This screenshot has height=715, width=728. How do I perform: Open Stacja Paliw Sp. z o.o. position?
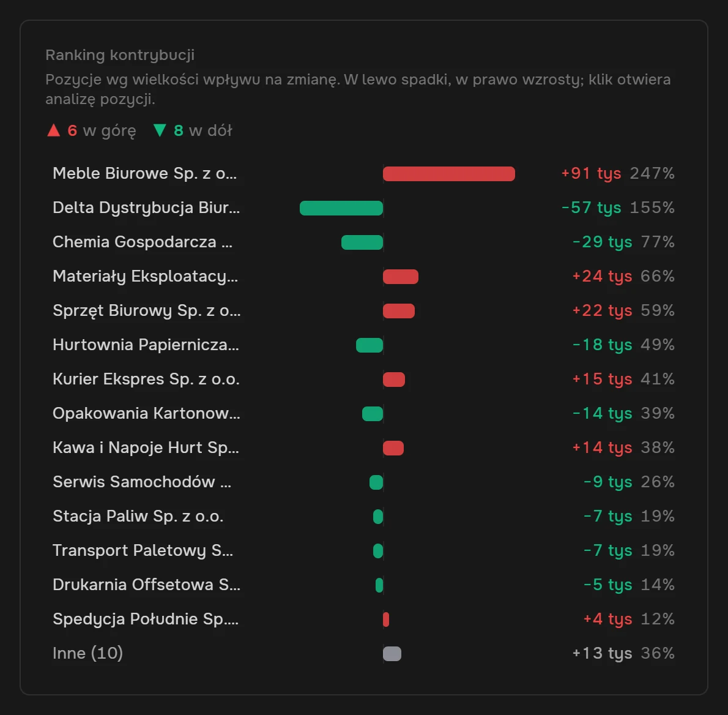(x=363, y=516)
